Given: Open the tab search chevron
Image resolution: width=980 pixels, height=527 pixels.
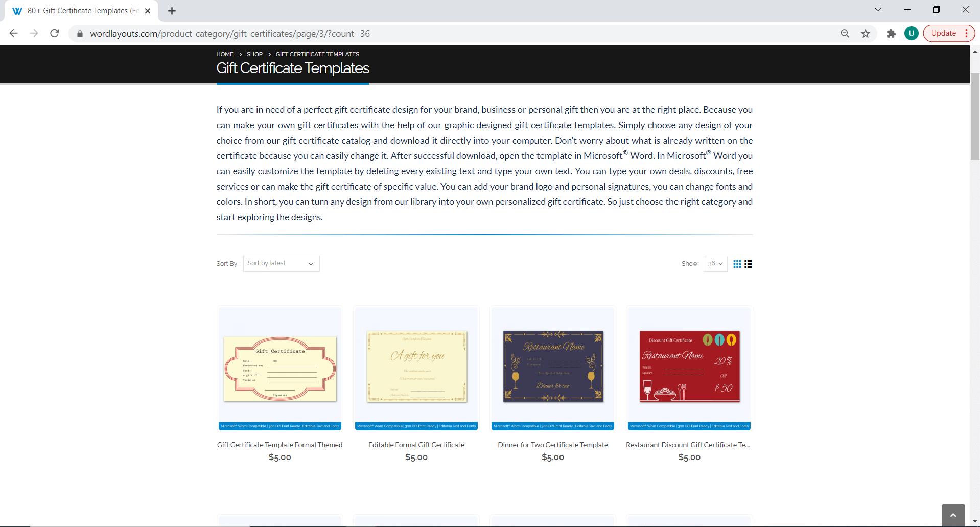Looking at the screenshot, I should click(x=878, y=10).
